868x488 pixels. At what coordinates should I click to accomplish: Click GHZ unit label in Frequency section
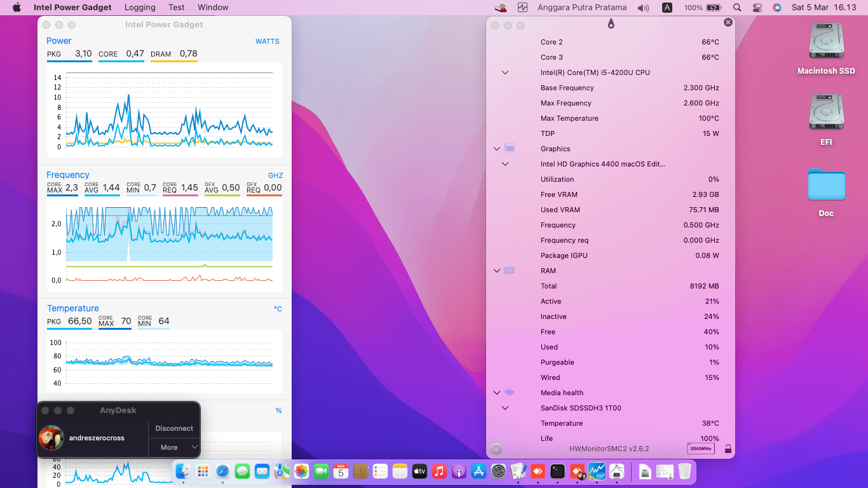coord(275,175)
